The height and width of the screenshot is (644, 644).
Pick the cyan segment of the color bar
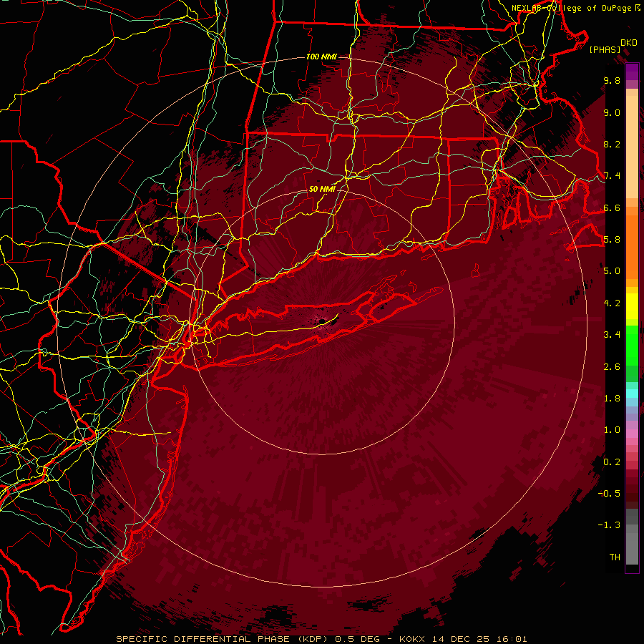632,394
